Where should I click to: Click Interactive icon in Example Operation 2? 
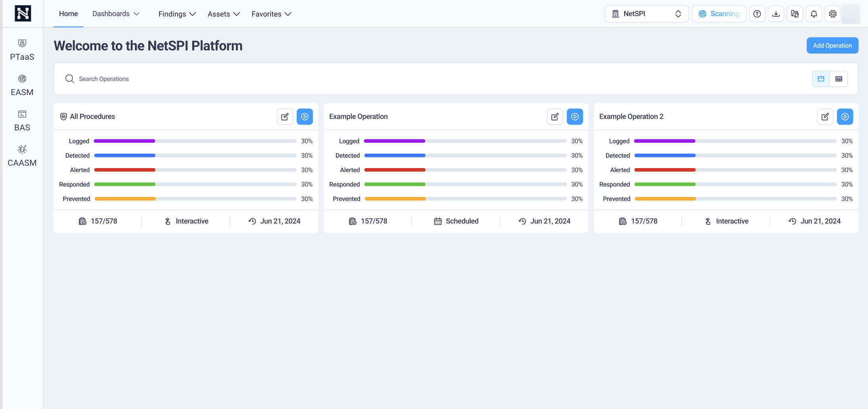click(708, 221)
